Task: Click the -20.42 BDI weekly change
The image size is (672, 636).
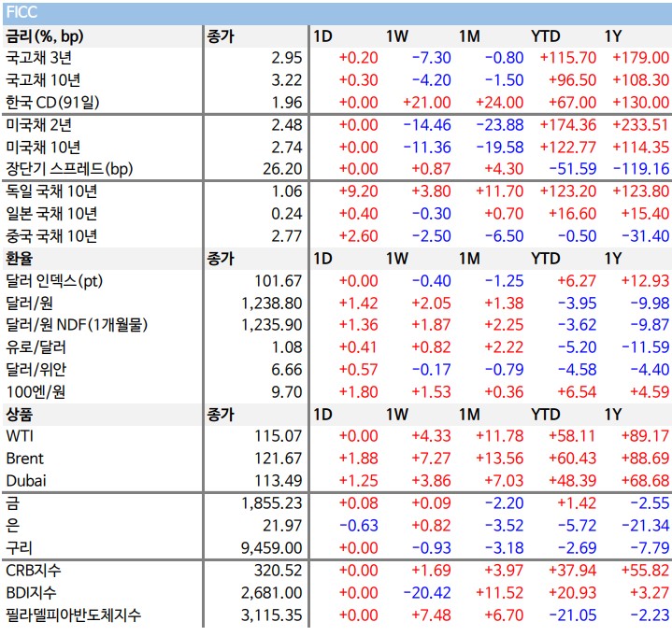Action: pos(427,593)
